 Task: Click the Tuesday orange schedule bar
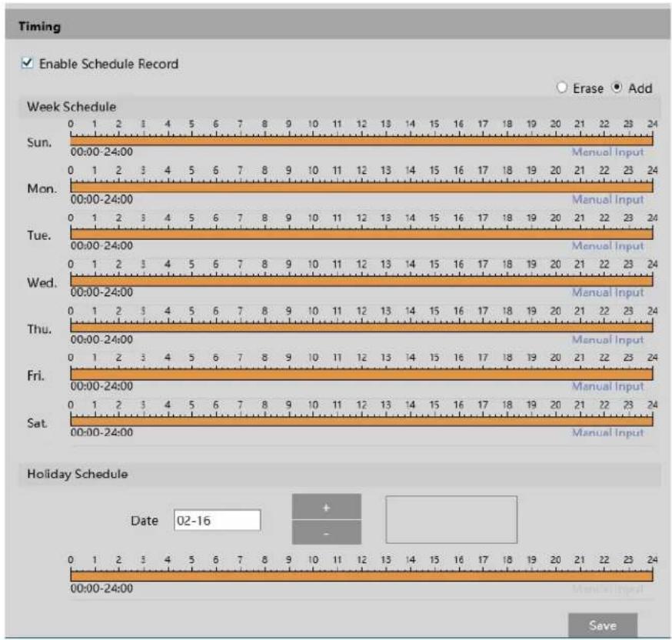pos(361,234)
